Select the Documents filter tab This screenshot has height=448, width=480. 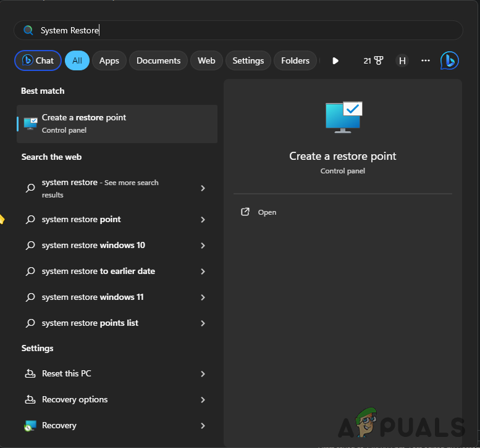point(158,60)
